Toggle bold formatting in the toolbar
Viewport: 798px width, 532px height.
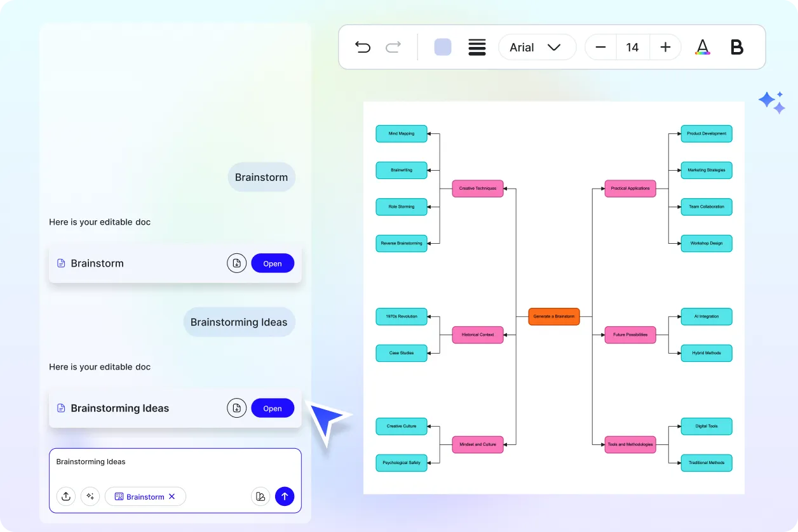tap(737, 47)
